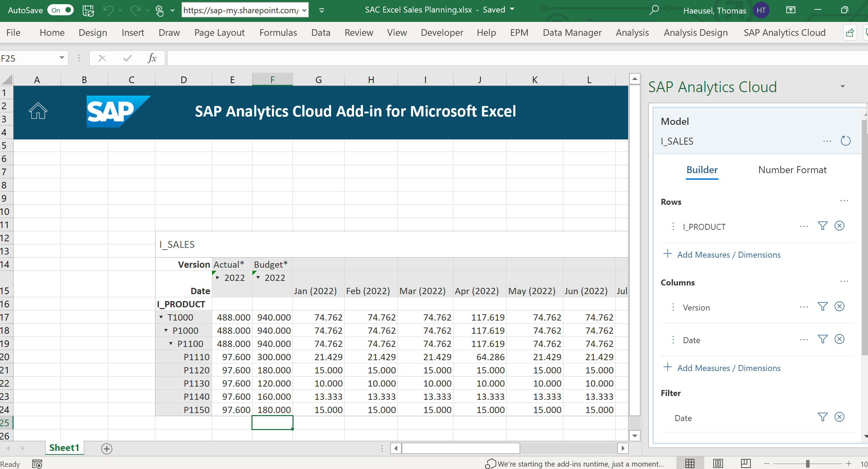
Task: Select the Sheet1 worksheet tab
Action: pyautogui.click(x=64, y=448)
